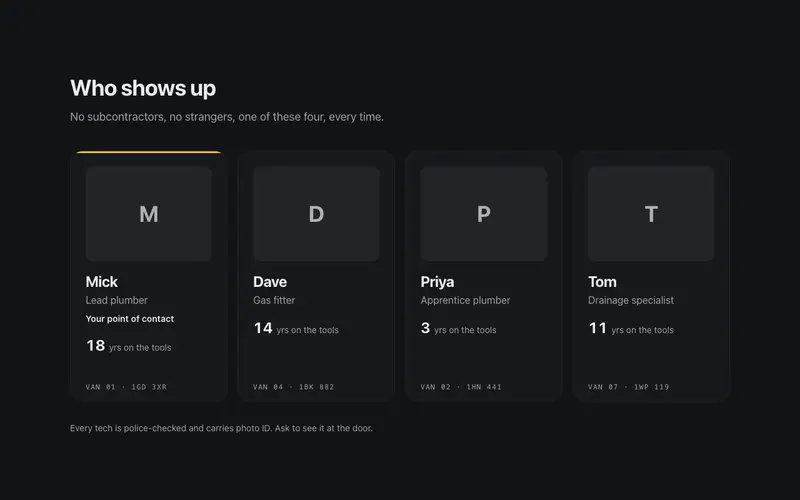Click the Dave name heading
Viewport: 800px width, 500px height.
point(270,282)
